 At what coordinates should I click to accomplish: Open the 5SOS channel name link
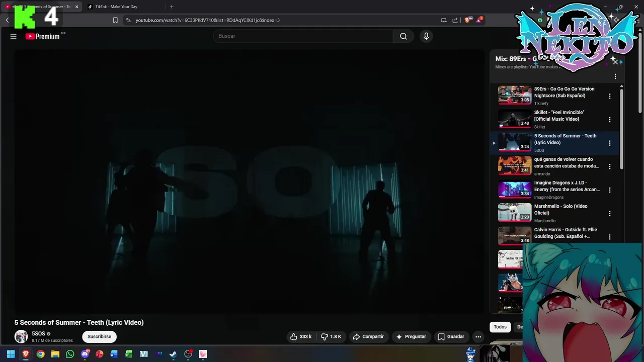[x=39, y=333]
